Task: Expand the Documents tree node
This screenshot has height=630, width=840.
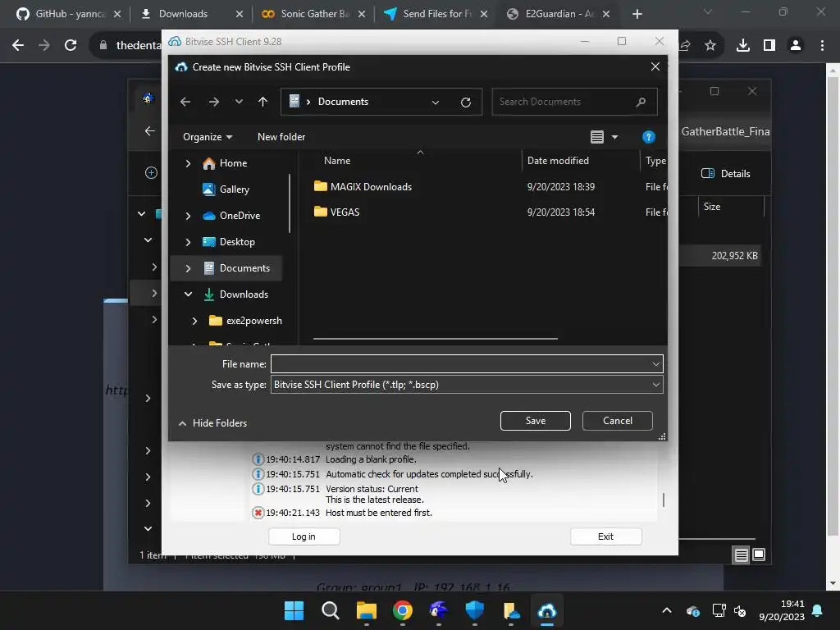Action: [x=188, y=268]
